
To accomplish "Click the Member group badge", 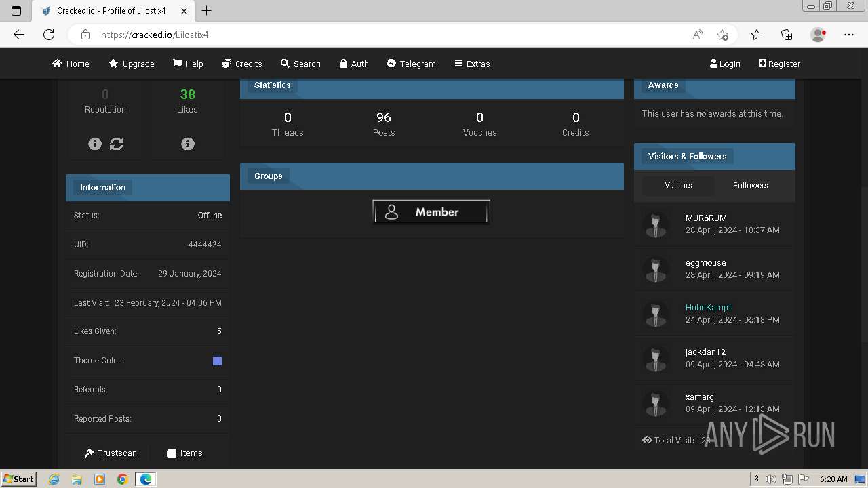I will coord(431,211).
